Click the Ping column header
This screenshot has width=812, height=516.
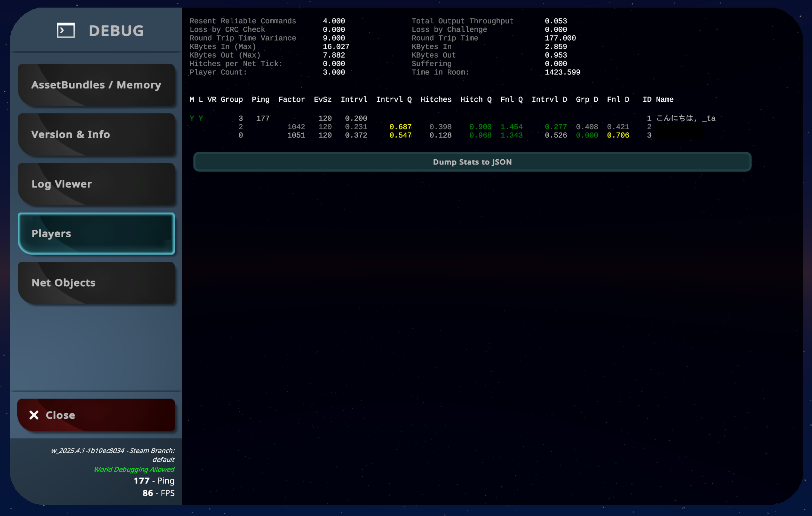260,99
